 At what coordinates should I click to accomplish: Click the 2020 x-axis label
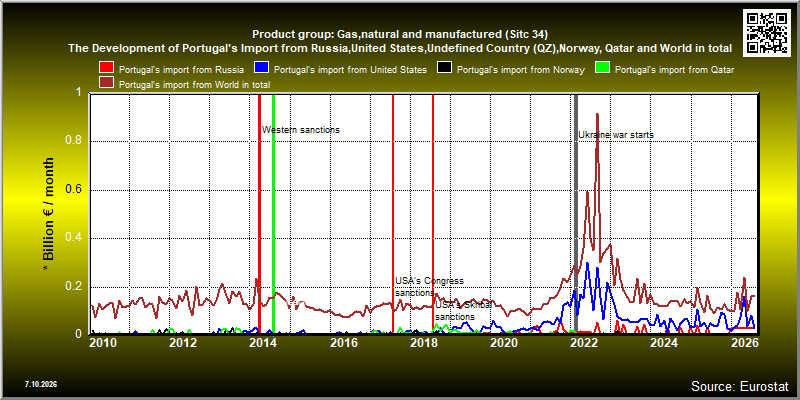[504, 342]
